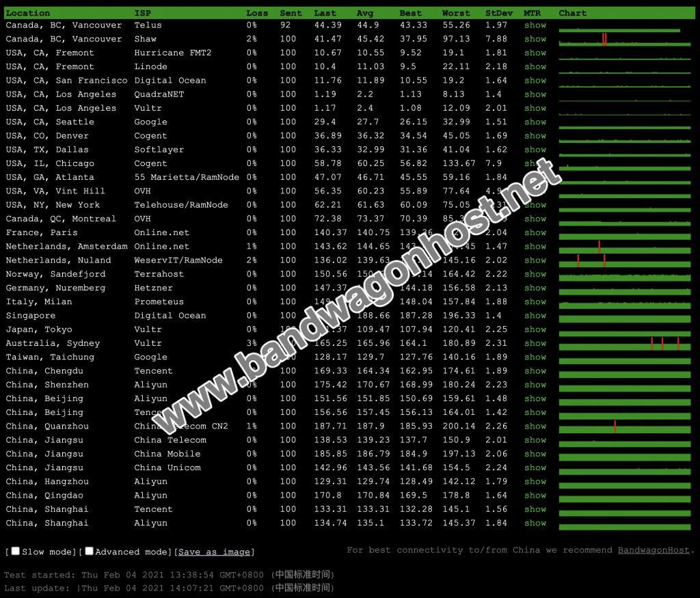
Task: View MTR for Nuland WeservIT row
Action: pos(535,260)
